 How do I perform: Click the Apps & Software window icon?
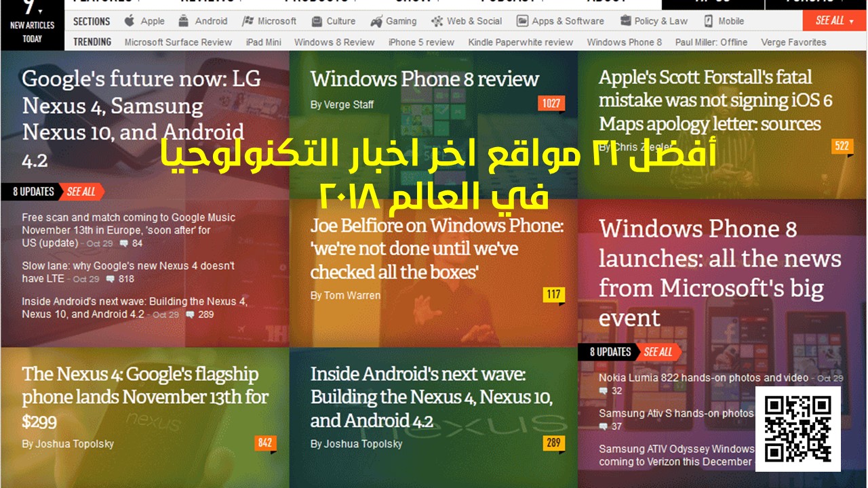[522, 21]
